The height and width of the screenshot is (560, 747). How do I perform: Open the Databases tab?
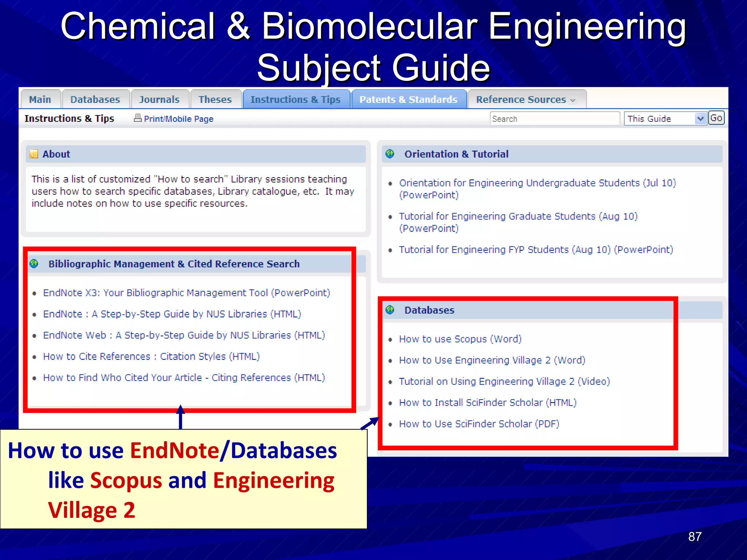pos(95,100)
